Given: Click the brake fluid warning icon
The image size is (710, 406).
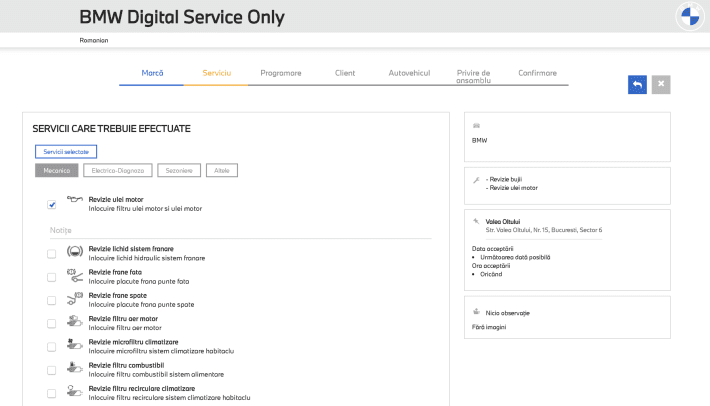Looking at the screenshot, I should pos(73,253).
